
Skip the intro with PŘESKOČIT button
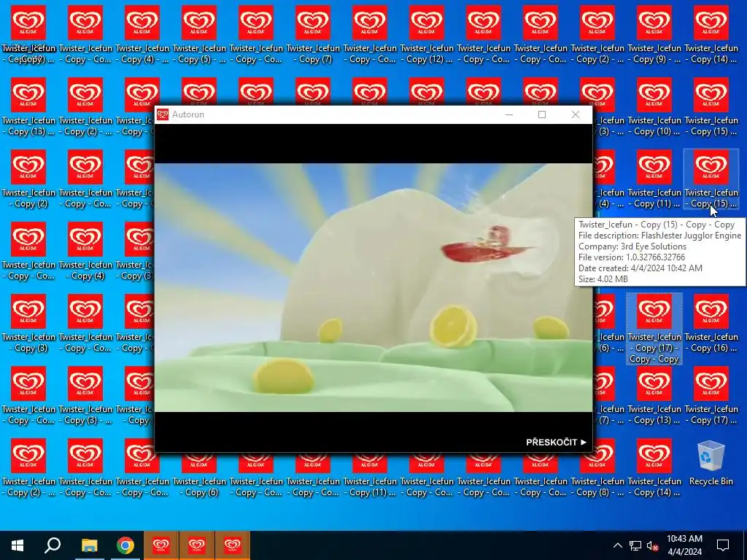pos(556,443)
